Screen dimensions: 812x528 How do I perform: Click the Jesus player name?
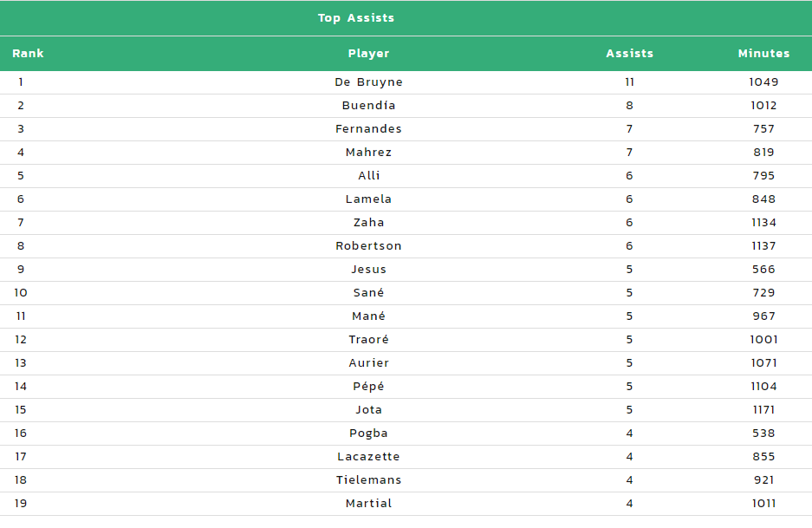[368, 270]
